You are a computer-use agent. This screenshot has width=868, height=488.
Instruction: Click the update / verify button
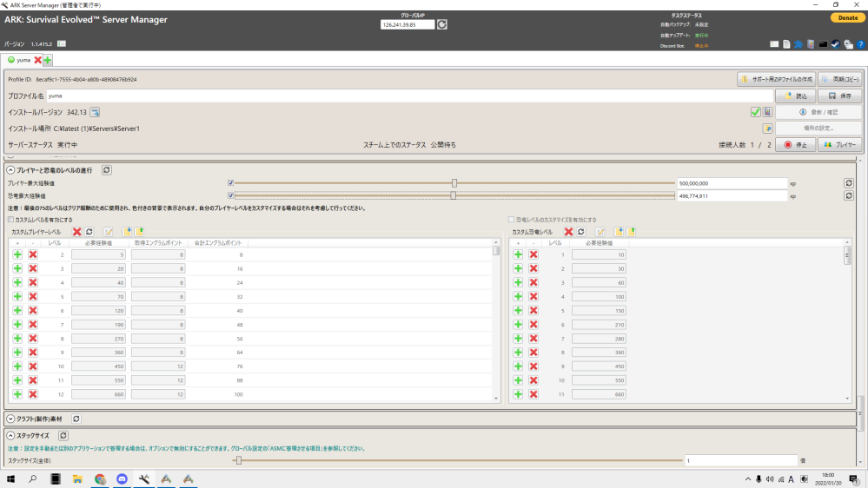point(818,112)
